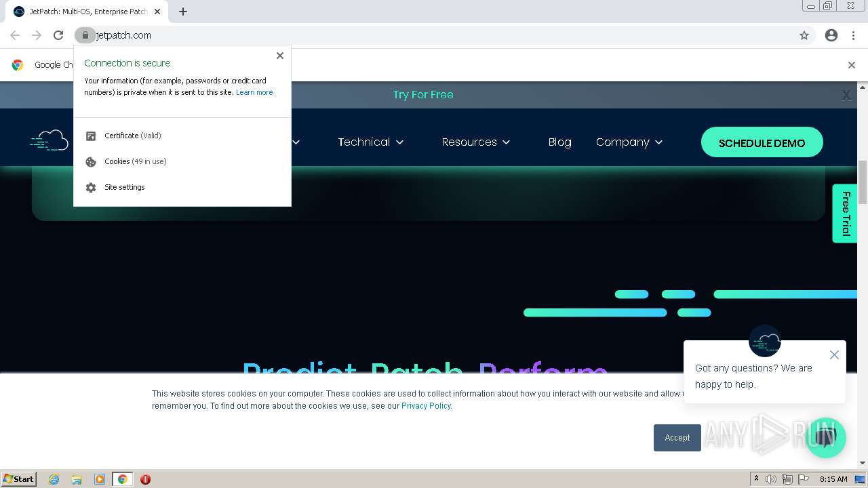Reload the jetpatch.com page

58,35
